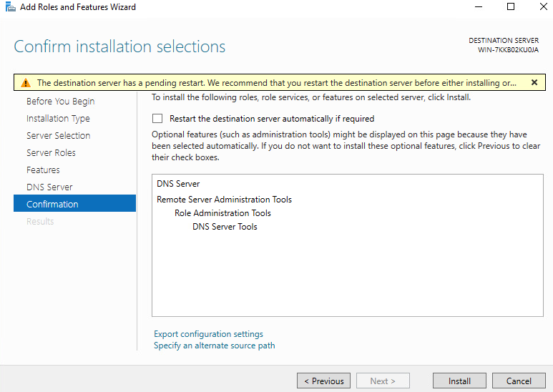The height and width of the screenshot is (392, 553).
Task: Select Remote Server Administration Tools entry
Action: click(x=225, y=200)
